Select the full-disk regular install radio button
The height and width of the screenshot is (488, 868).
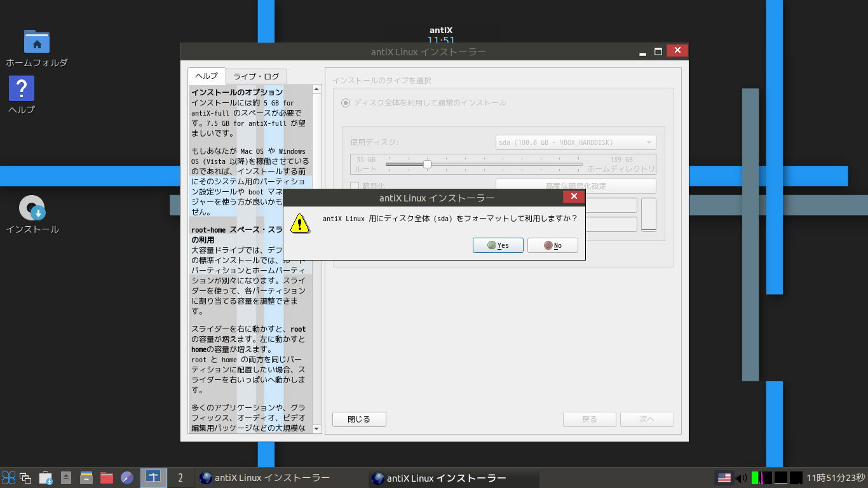click(x=346, y=102)
